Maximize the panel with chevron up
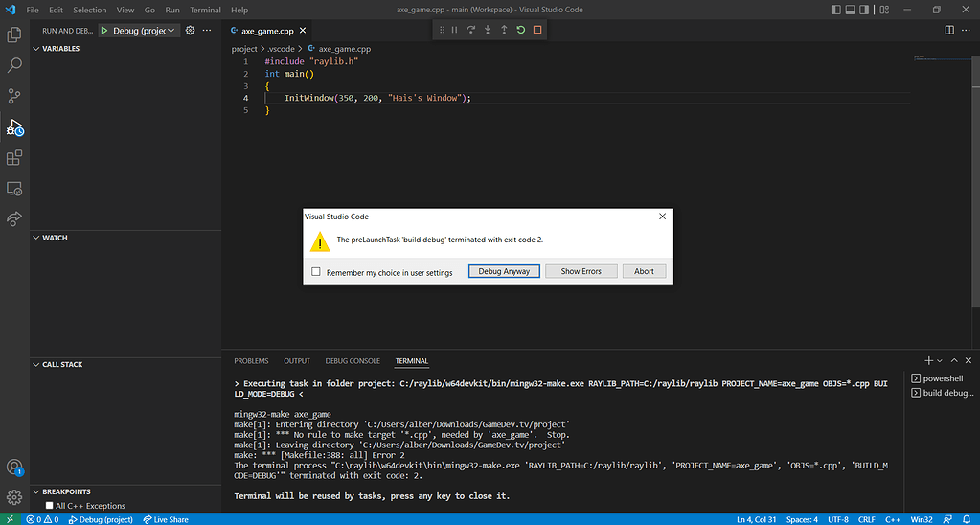980x525 pixels. pos(954,360)
